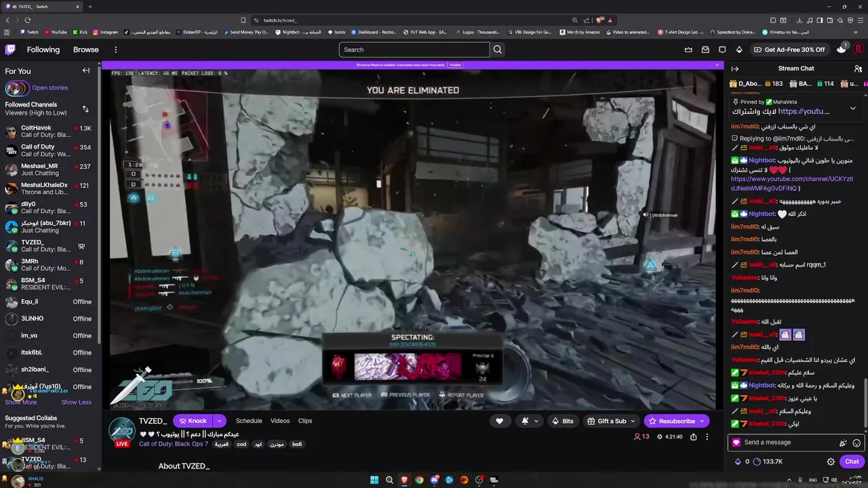
Task: Expand the pinned message chevron
Action: point(852,108)
